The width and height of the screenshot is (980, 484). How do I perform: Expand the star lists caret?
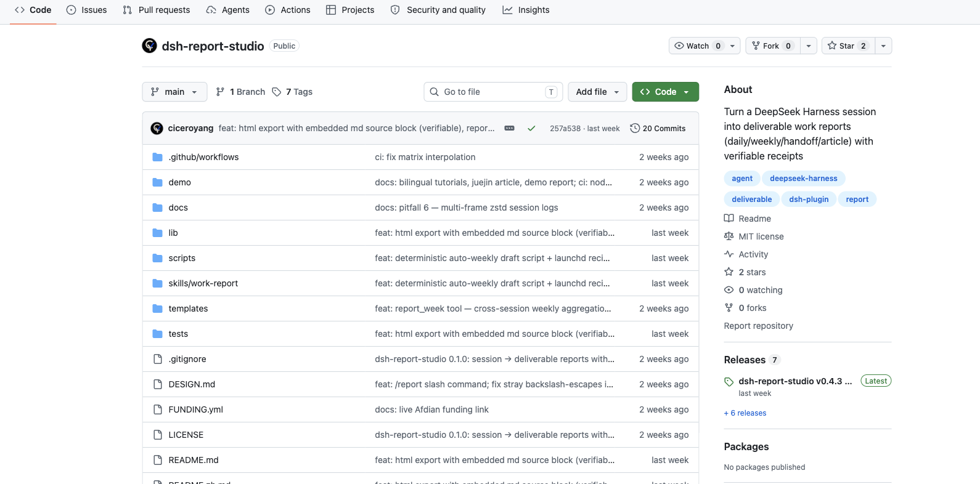click(883, 46)
